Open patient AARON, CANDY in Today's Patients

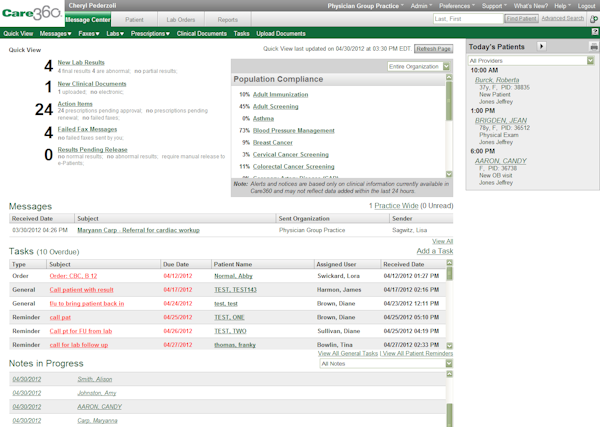(x=501, y=161)
